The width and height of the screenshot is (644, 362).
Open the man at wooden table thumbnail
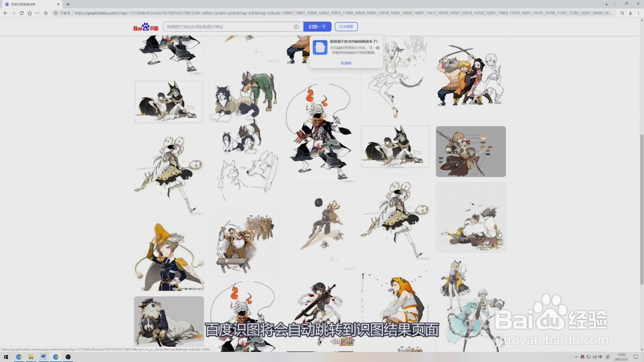(244, 244)
